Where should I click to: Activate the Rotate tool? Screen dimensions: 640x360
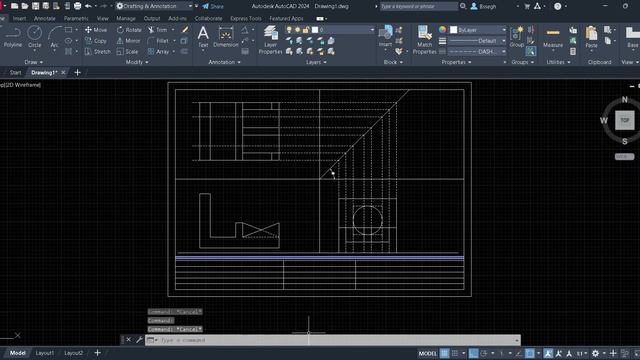tap(129, 30)
